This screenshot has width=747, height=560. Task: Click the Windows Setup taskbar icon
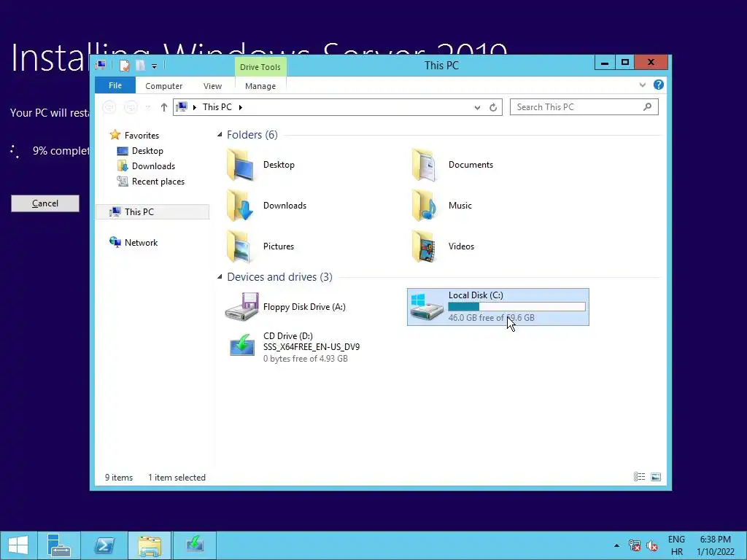click(x=194, y=545)
